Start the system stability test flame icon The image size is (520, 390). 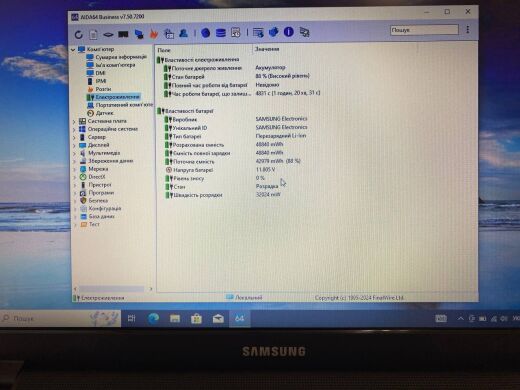pyautogui.click(x=154, y=34)
